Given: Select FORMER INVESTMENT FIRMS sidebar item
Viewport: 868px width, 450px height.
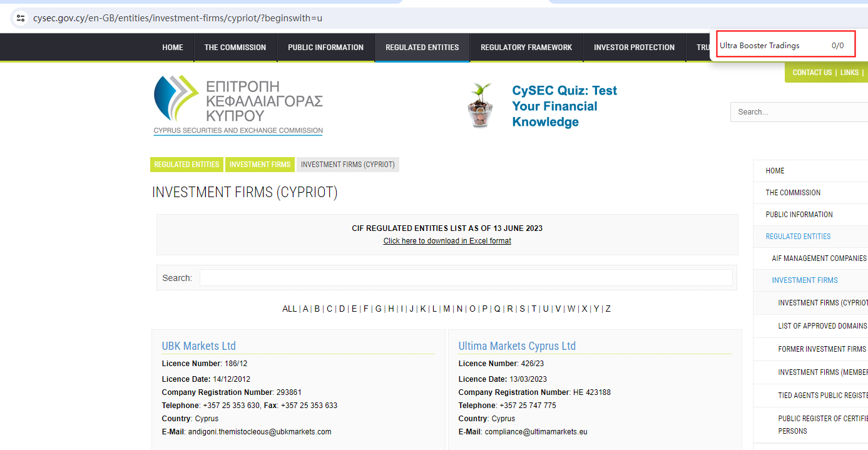Looking at the screenshot, I should point(822,349).
